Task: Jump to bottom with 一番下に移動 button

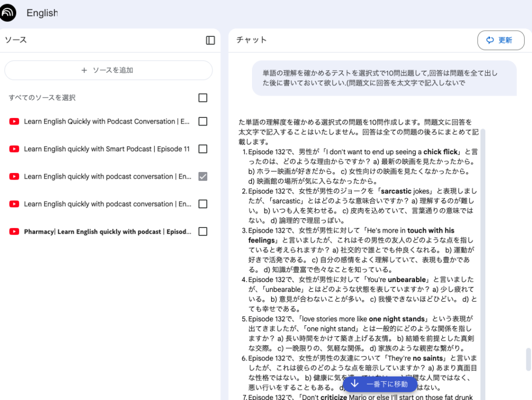Action: point(380,384)
